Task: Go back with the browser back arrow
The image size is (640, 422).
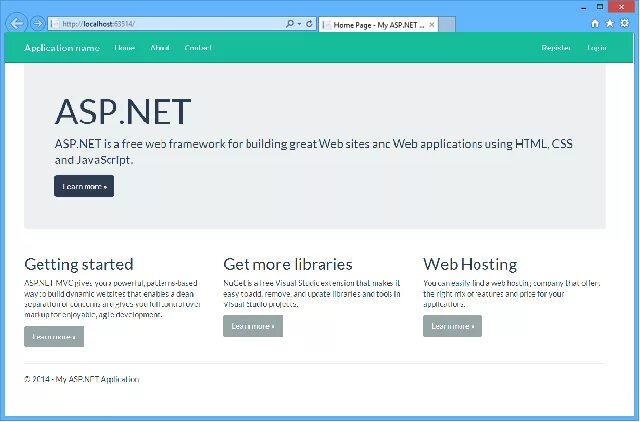Action: 16,24
